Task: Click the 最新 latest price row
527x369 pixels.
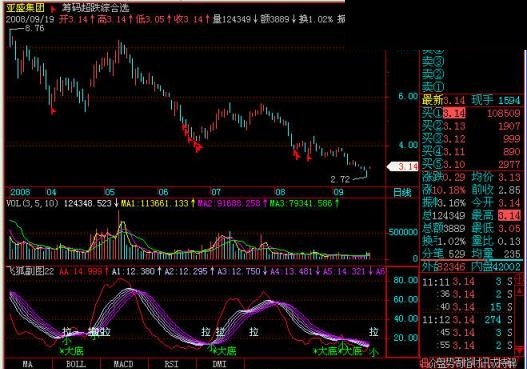Action: [444, 100]
